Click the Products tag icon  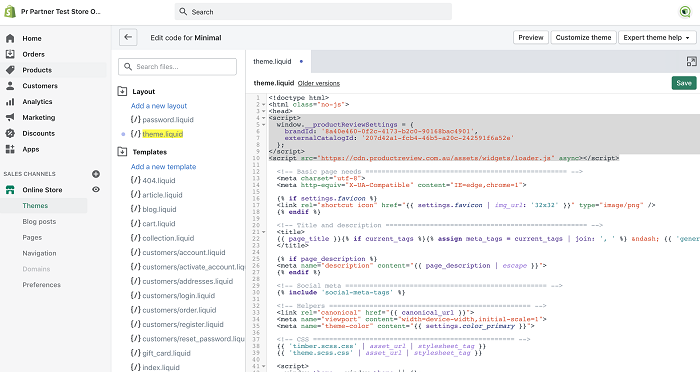point(10,70)
